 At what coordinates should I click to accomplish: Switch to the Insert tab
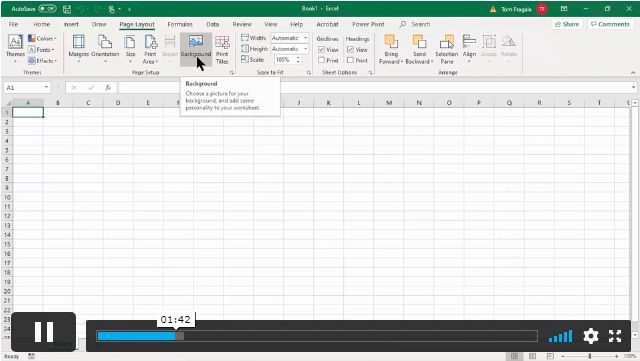coord(71,24)
